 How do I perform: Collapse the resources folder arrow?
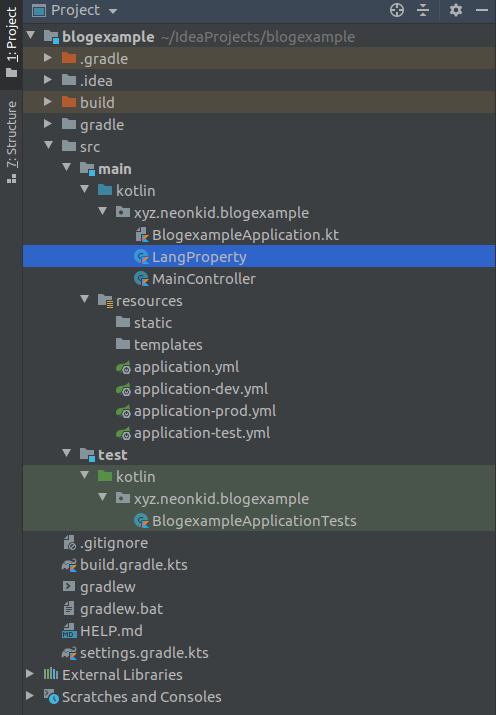85,300
